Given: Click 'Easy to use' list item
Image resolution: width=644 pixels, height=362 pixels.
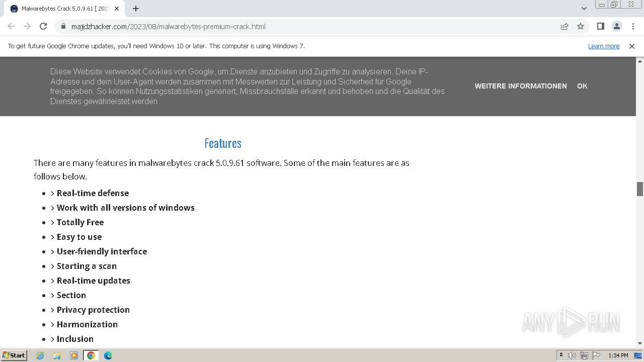Looking at the screenshot, I should click(79, 237).
